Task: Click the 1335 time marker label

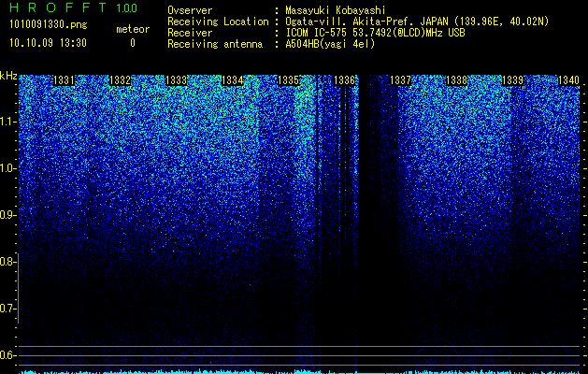Action: (288, 80)
